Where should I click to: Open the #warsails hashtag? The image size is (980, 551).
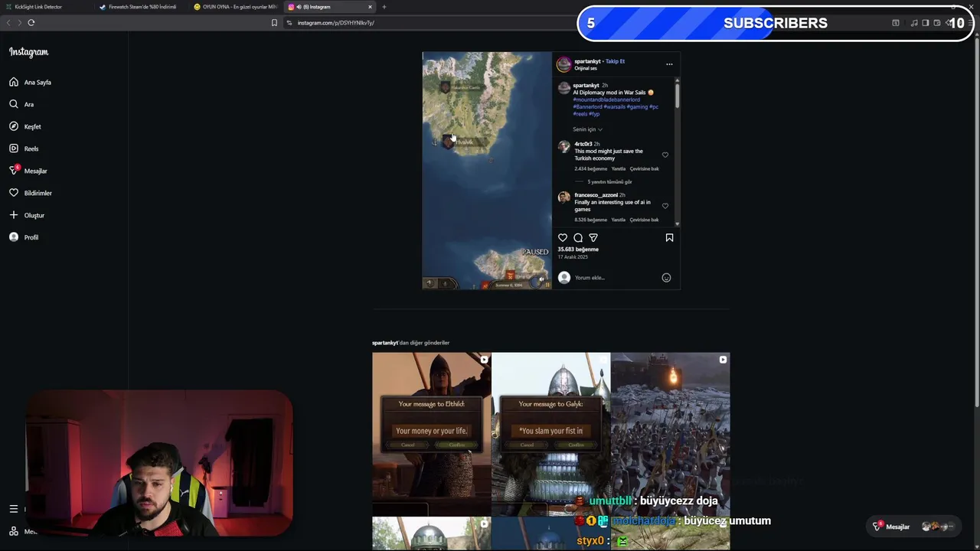pos(614,107)
